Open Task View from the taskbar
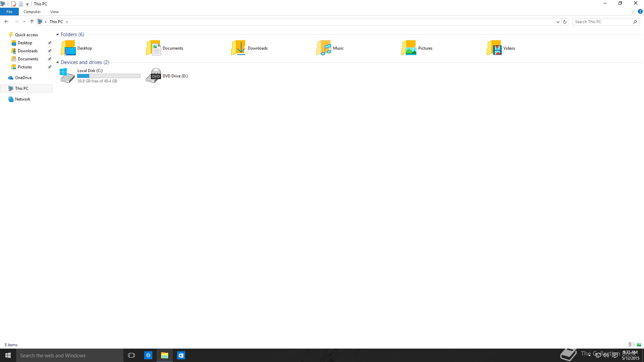Viewport: 644px width, 362px height. pyautogui.click(x=131, y=355)
